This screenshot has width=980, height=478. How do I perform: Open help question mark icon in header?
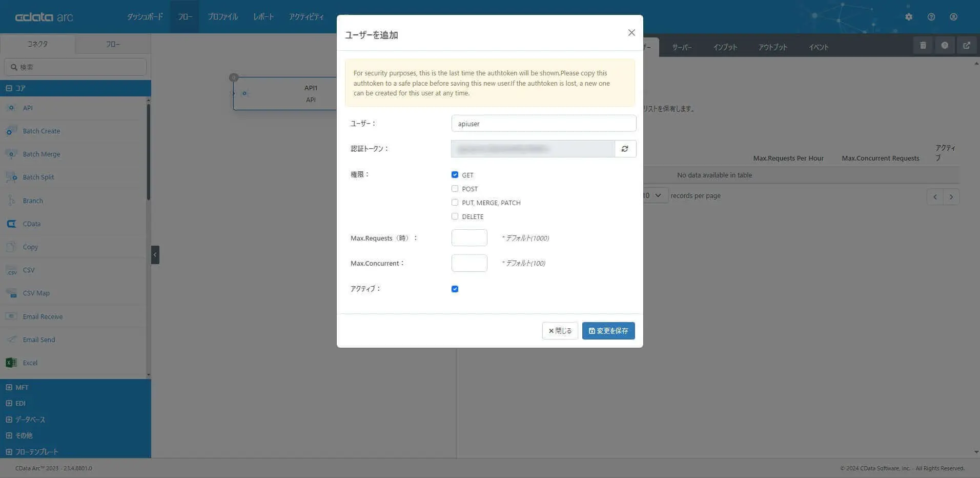coord(931,17)
